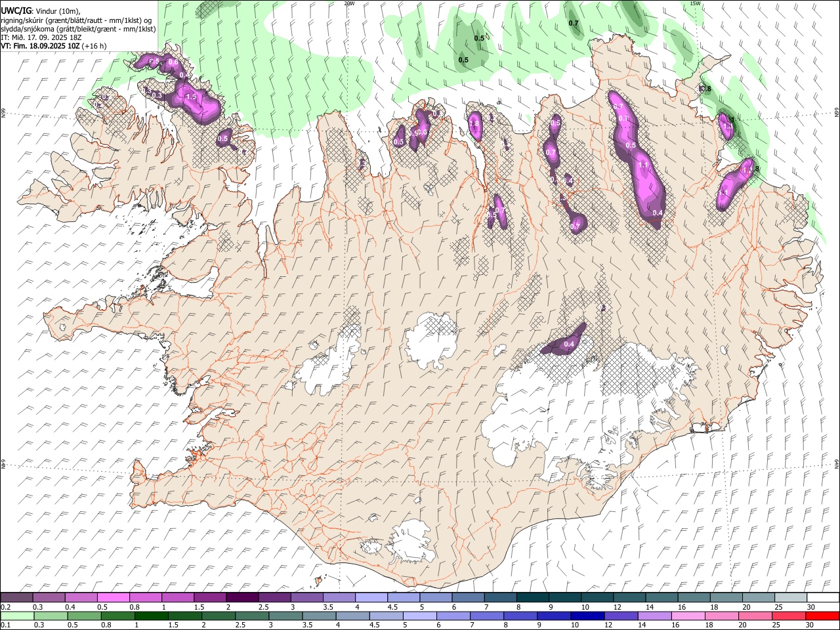Click the white top-row swatch labeled 30
This screenshot has width=840, height=630.
822,597
